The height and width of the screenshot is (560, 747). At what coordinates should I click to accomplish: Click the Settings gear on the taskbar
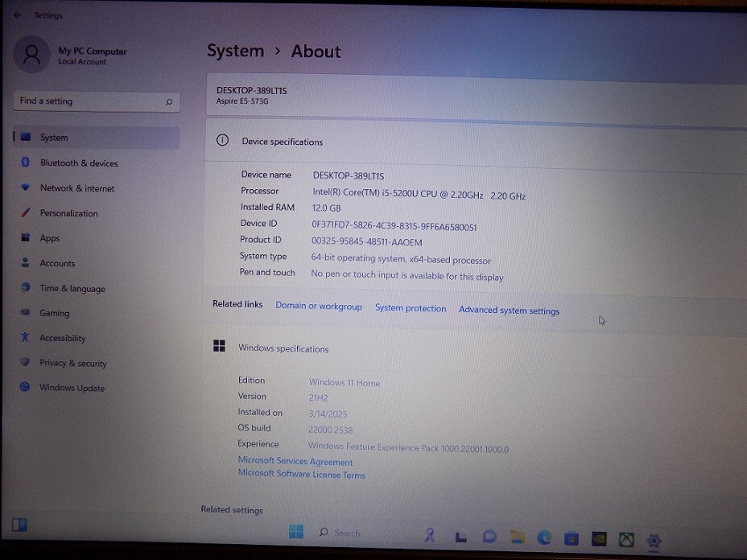pyautogui.click(x=654, y=541)
